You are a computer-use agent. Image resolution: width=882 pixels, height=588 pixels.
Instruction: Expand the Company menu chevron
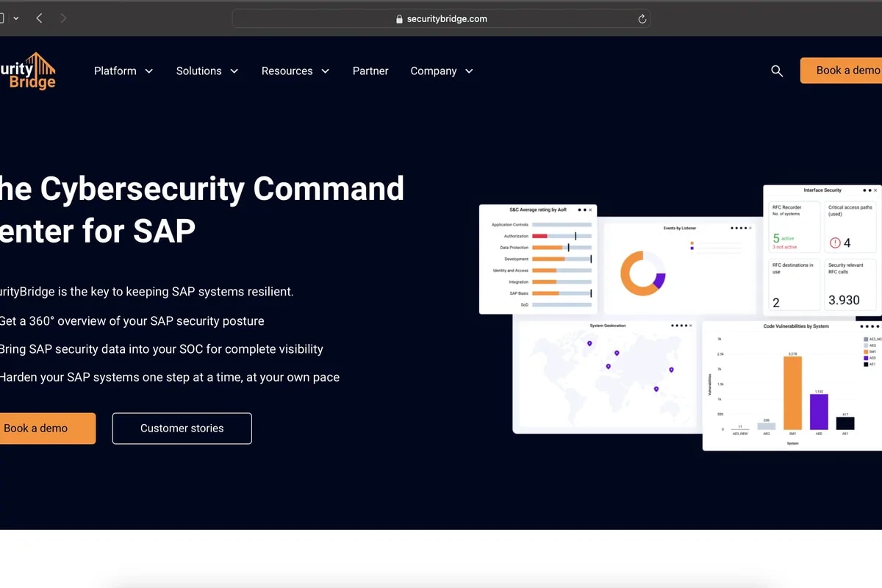click(x=469, y=71)
